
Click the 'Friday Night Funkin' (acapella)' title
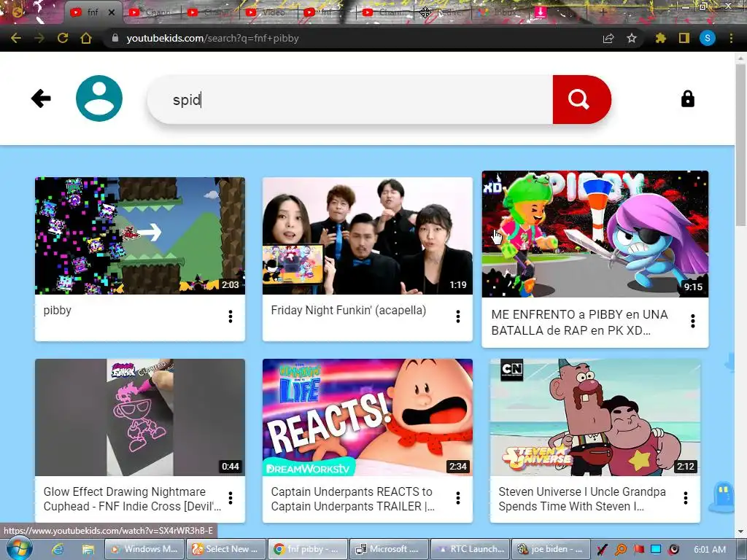tap(348, 311)
